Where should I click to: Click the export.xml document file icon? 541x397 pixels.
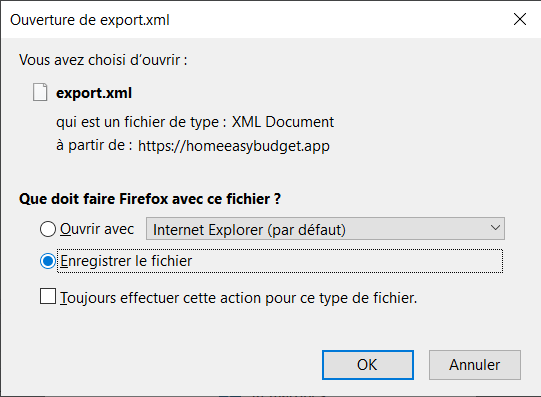click(40, 92)
